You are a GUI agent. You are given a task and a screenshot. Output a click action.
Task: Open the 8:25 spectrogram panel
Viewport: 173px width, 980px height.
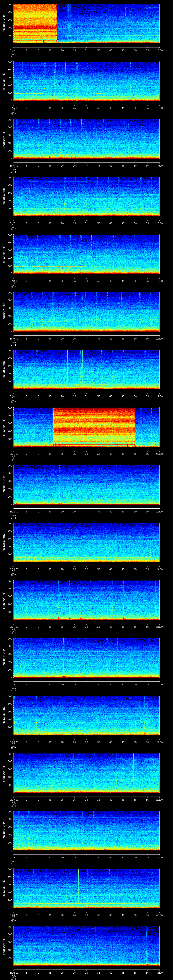click(x=86, y=657)
